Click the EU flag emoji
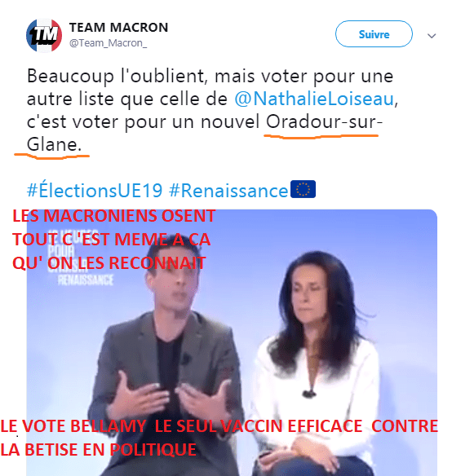 303,189
